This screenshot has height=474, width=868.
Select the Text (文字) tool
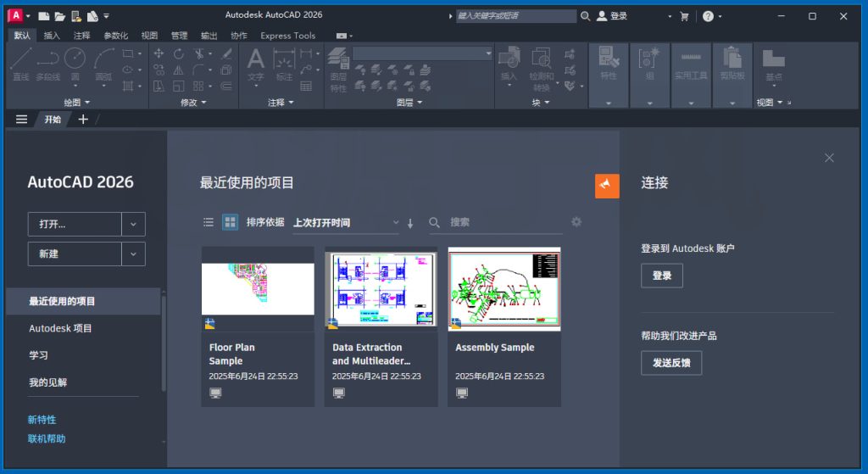pos(256,64)
